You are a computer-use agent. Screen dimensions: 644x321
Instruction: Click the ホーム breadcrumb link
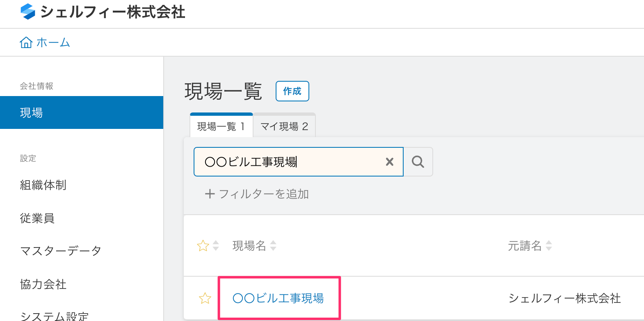point(53,42)
